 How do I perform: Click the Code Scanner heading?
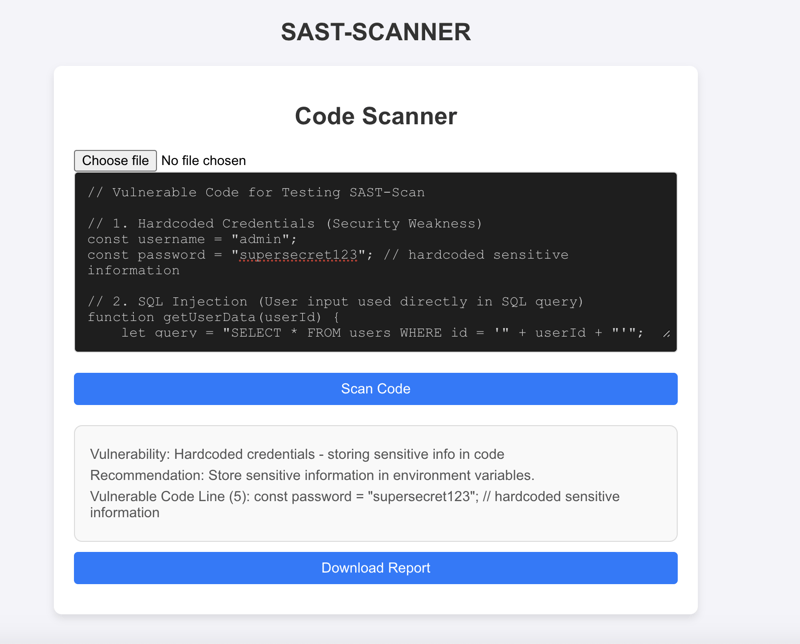coord(375,116)
